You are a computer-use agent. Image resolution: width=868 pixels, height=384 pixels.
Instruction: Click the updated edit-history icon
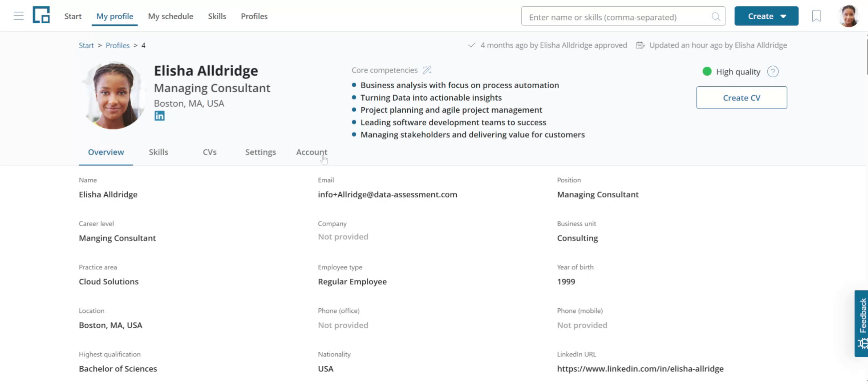(x=640, y=45)
